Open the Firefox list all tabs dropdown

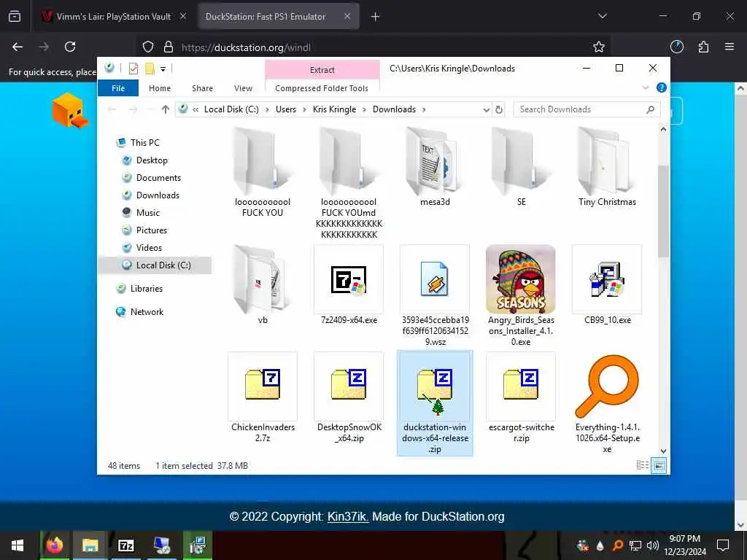point(602,16)
